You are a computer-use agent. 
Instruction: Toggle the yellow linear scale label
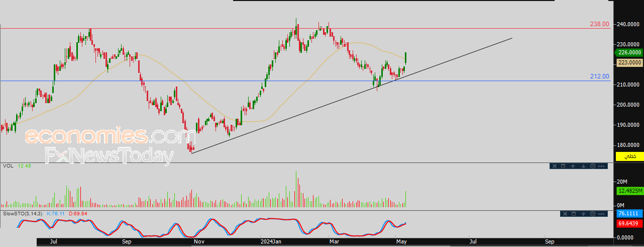pyautogui.click(x=629, y=156)
